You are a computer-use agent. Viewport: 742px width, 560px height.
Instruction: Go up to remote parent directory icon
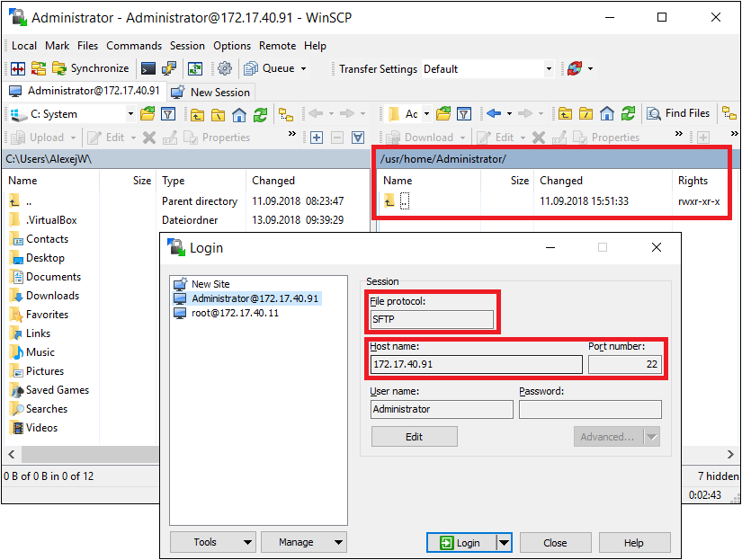coord(565,113)
